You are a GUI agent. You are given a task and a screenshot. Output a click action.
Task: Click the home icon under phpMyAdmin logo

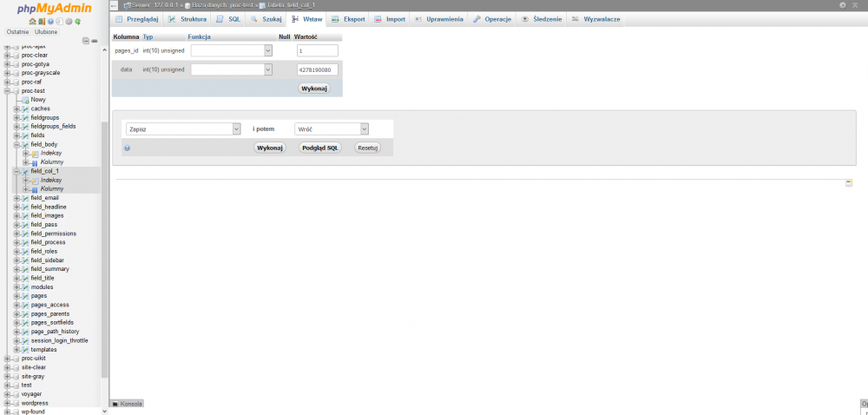tap(32, 22)
